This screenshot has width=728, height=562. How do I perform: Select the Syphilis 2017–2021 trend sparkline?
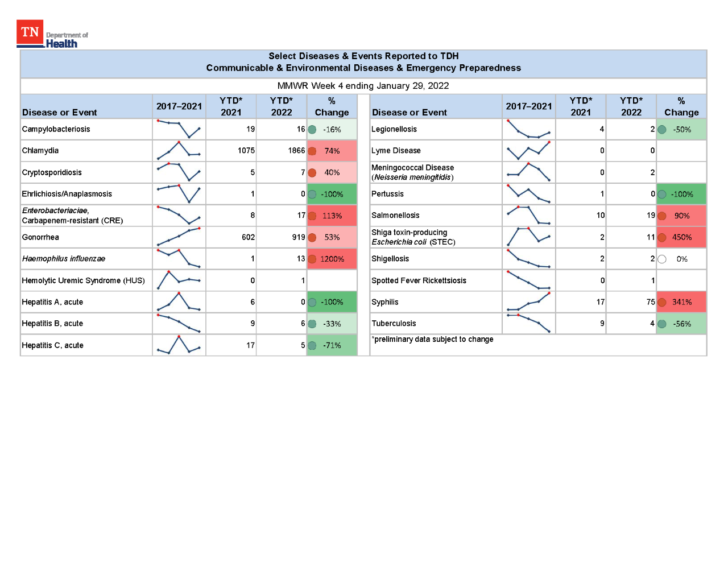click(x=528, y=301)
